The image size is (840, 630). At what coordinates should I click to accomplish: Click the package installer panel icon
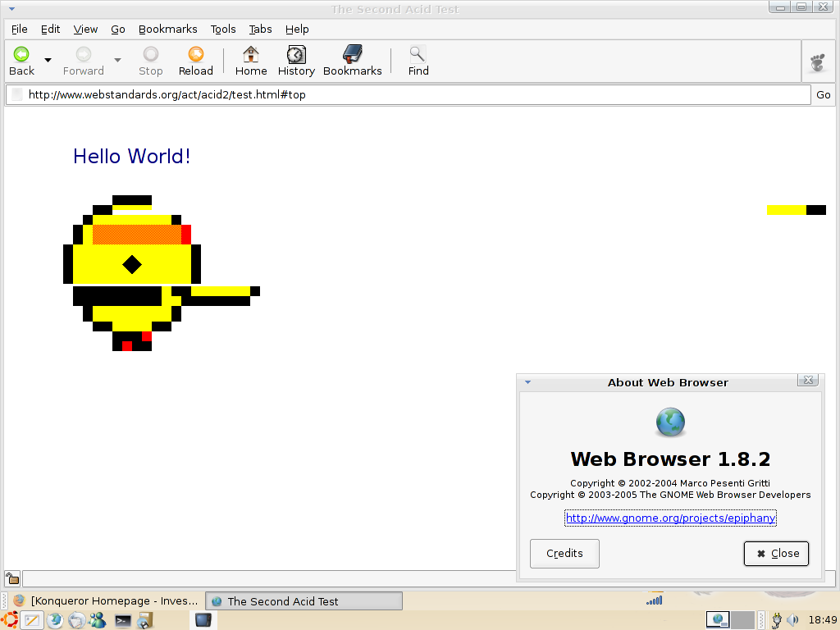(145, 620)
